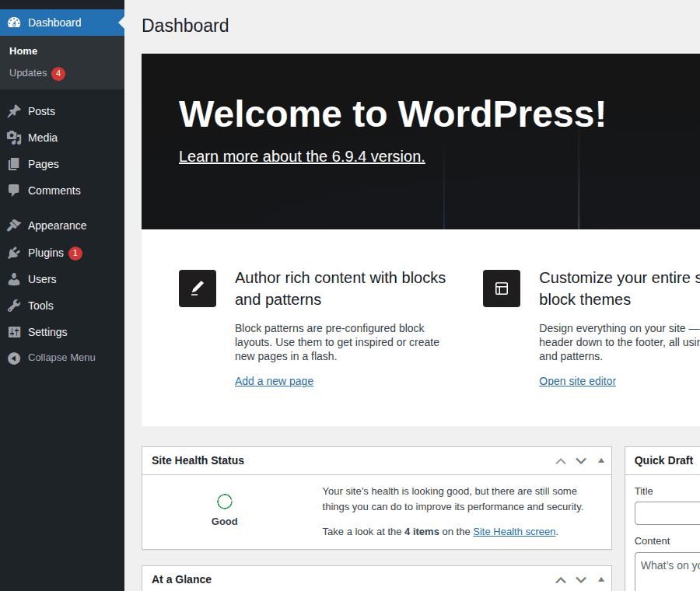This screenshot has height=591, width=700.
Task: Open the Settings menu label
Action: [x=47, y=332]
